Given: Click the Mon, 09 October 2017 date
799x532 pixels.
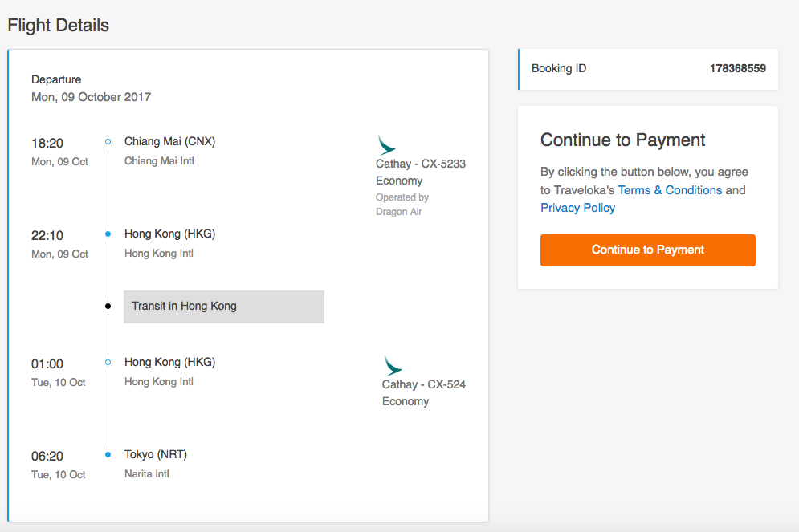Looking at the screenshot, I should (x=92, y=97).
